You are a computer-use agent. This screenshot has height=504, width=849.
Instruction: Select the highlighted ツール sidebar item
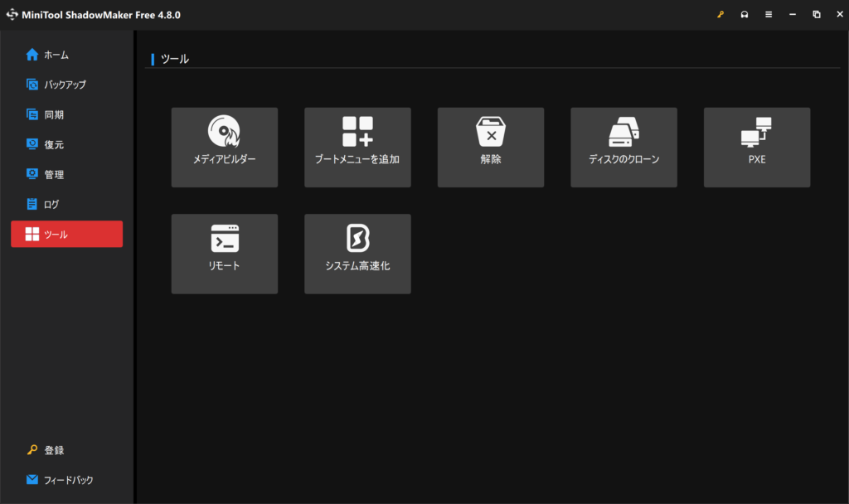[66, 234]
